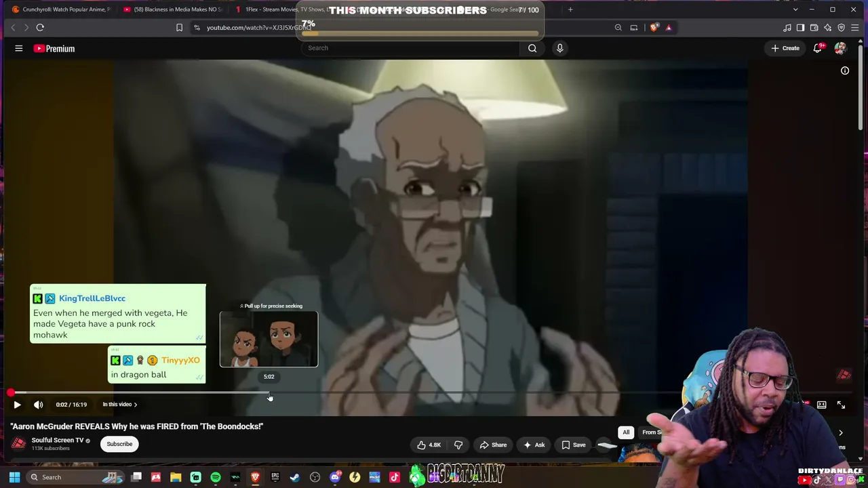Open a new browser tab
This screenshot has height=488, width=868.
coord(570,9)
